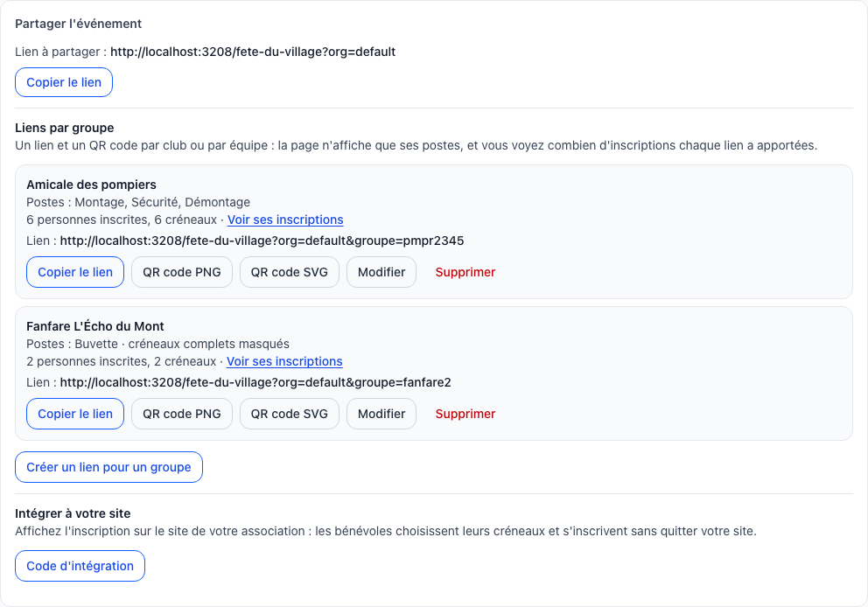868x607 pixels.
Task: Click '2 personnes inscrites, 2 créneaux' text
Action: [122, 361]
